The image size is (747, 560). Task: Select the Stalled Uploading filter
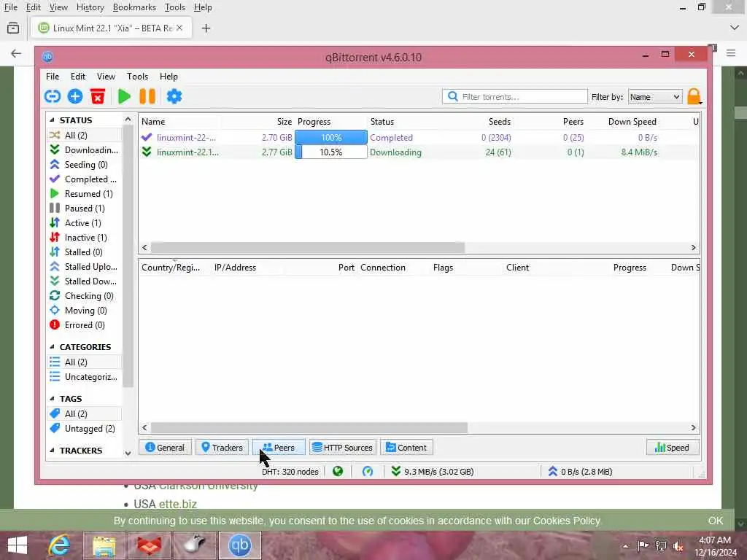84,267
